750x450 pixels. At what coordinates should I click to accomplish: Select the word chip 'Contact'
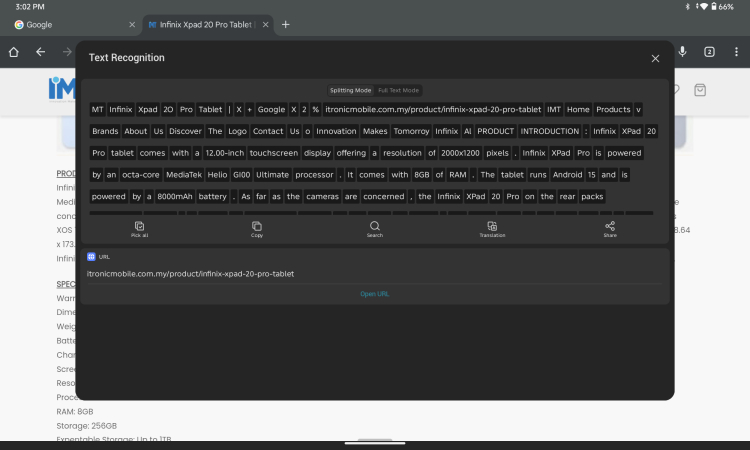click(268, 131)
